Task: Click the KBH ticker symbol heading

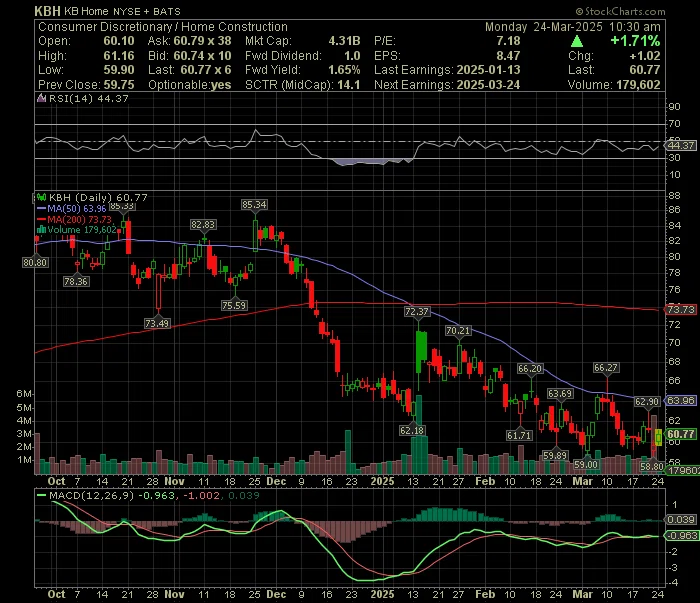Action: (x=47, y=11)
